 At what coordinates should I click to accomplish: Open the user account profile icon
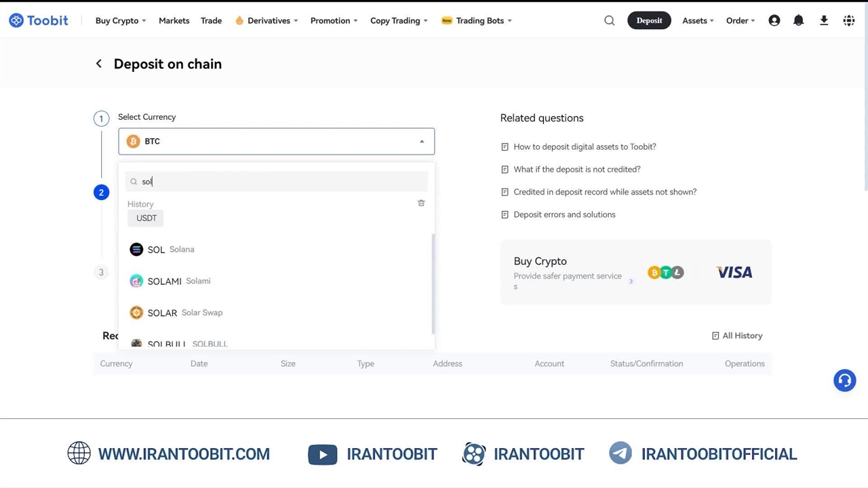tap(774, 20)
